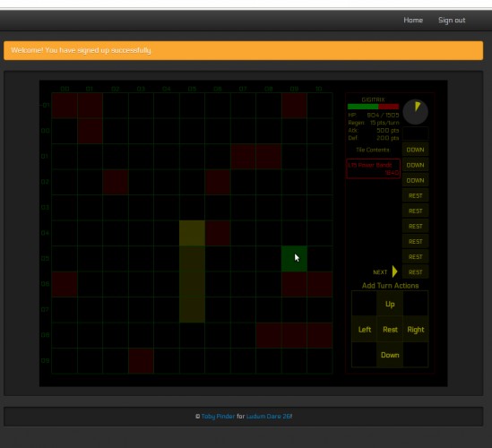Click the red Power Bandit tile contents box
The height and width of the screenshot is (448, 492).
coord(373,168)
